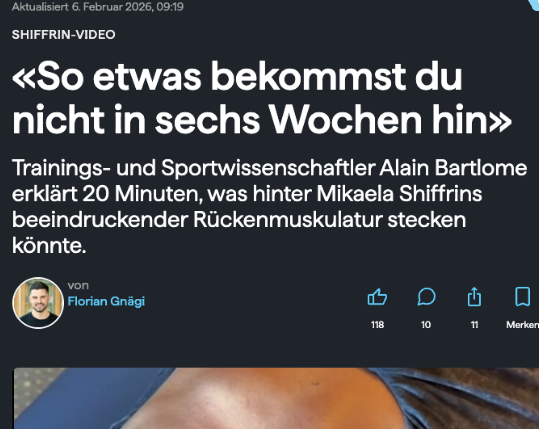539x429 pixels.
Task: Click the headline «So etwas bekommst du
Action: pyautogui.click(x=237, y=76)
